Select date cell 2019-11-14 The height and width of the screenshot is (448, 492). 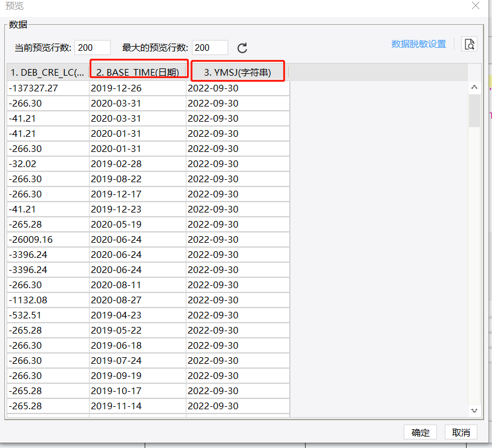coord(138,406)
